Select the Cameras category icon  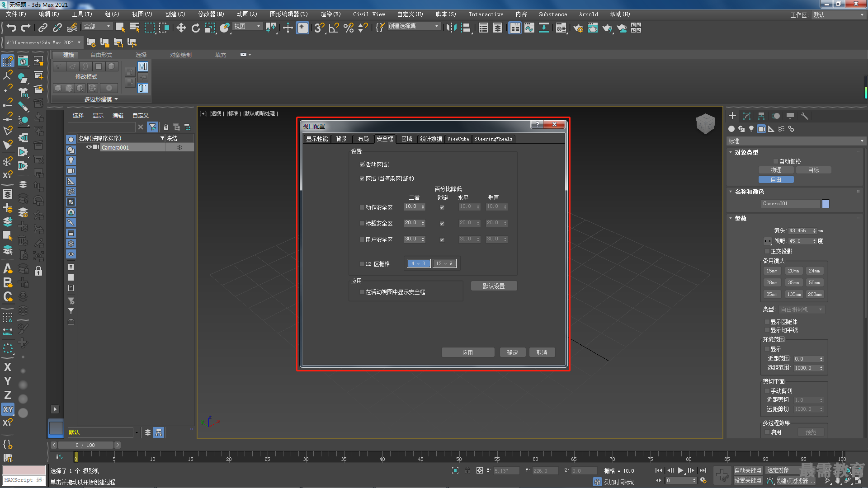(x=761, y=129)
